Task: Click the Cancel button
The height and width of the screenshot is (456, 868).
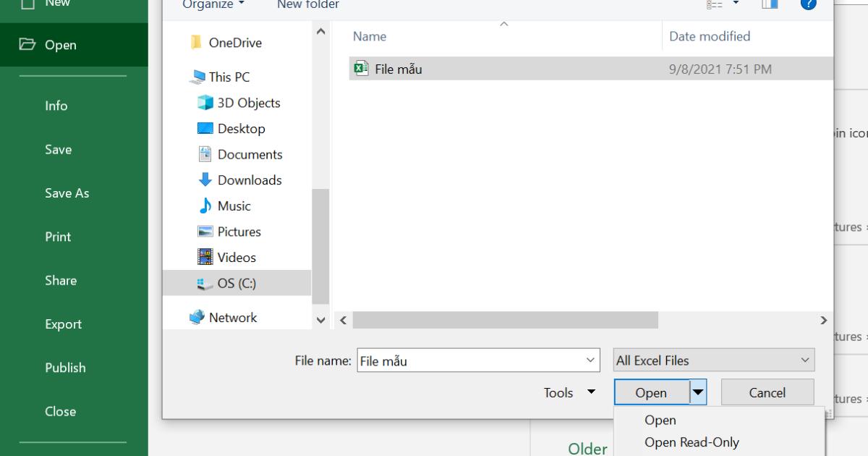Action: coord(767,393)
